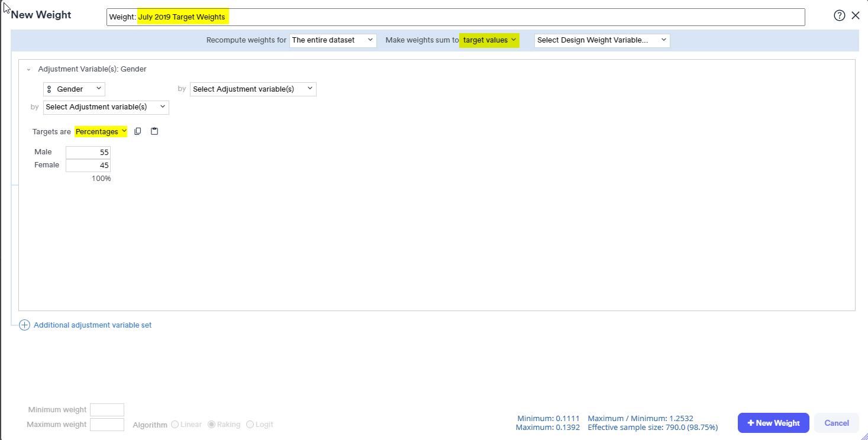868x440 pixels.
Task: Click the 'Female' row label
Action: pyautogui.click(x=47, y=165)
